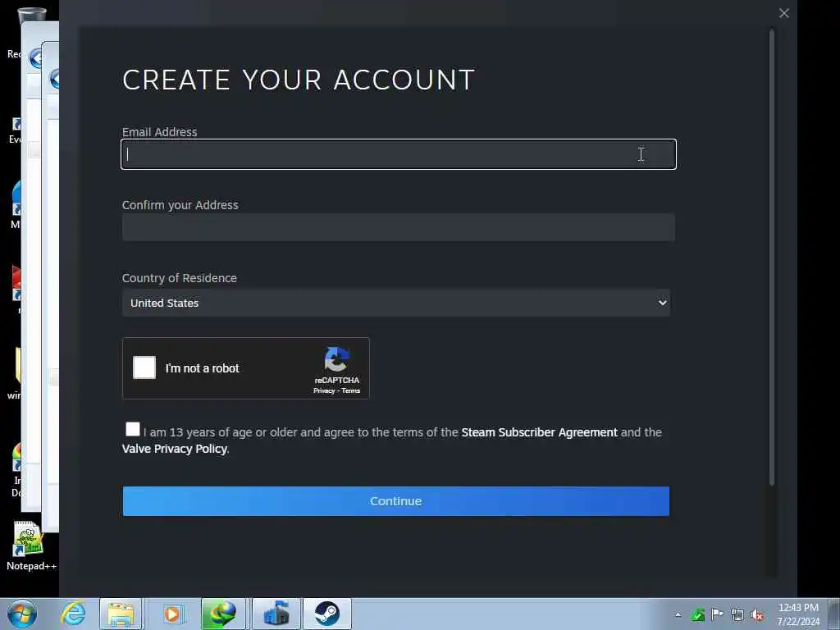Open the Action Center flag icon
The width and height of the screenshot is (840, 630).
click(717, 614)
